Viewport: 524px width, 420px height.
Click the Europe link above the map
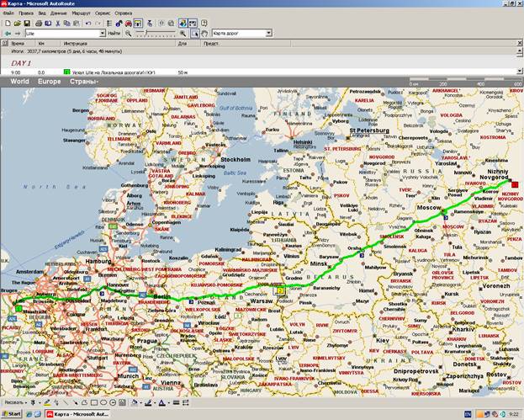49,82
